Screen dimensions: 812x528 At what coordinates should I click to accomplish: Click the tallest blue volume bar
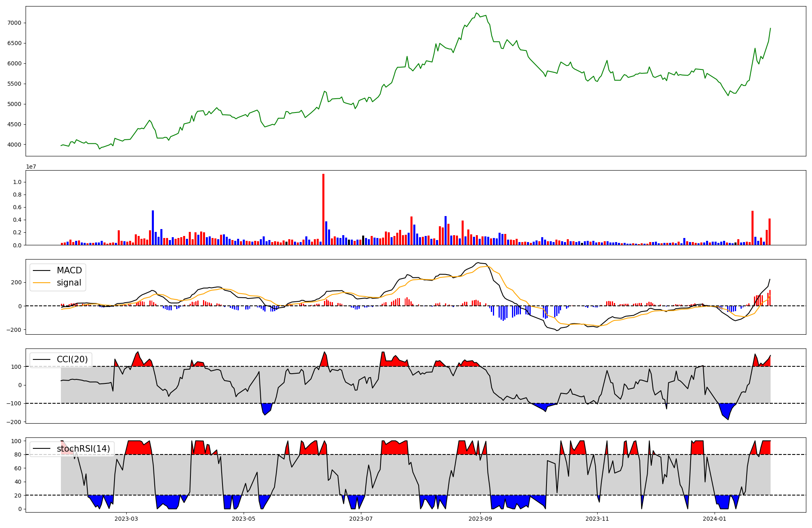153,227
